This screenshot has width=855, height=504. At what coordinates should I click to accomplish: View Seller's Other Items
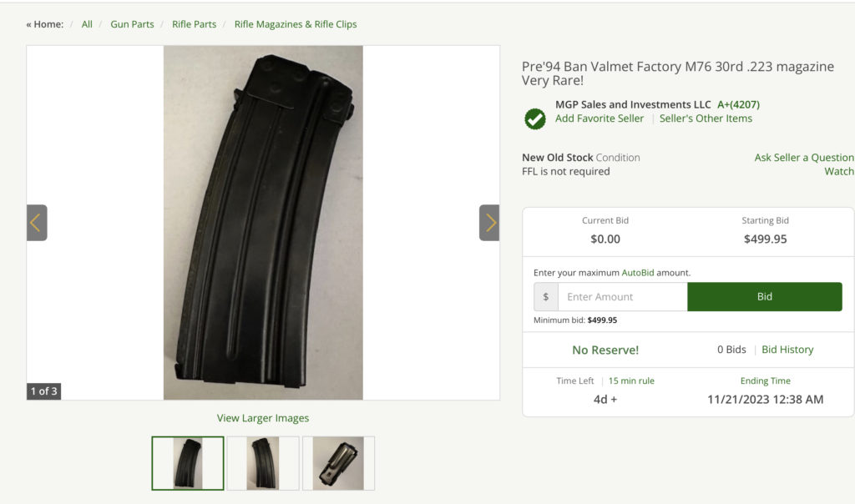pos(706,118)
